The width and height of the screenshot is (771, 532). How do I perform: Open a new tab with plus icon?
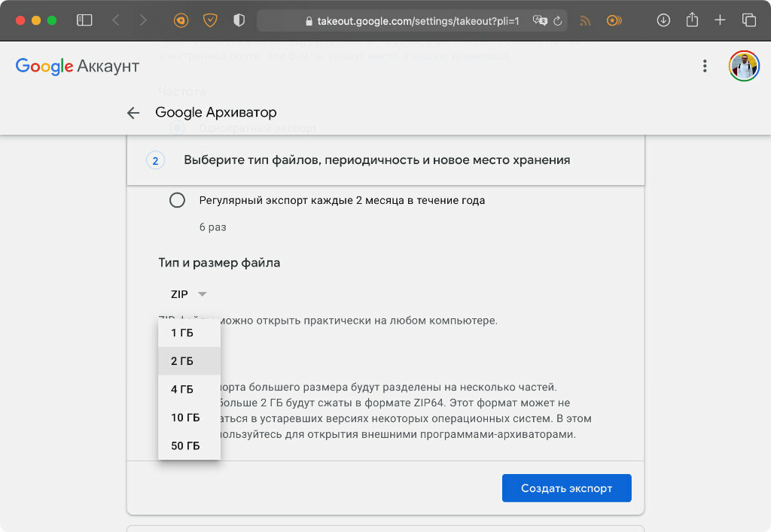[x=720, y=20]
